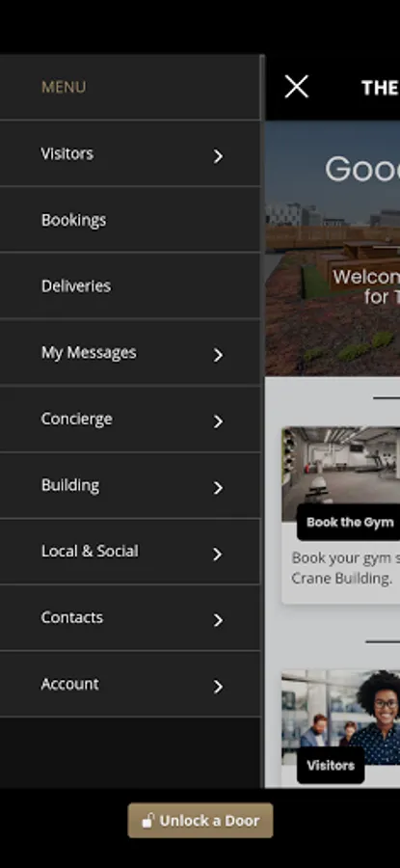
Task: Select My Messages in the menu
Action: point(89,353)
